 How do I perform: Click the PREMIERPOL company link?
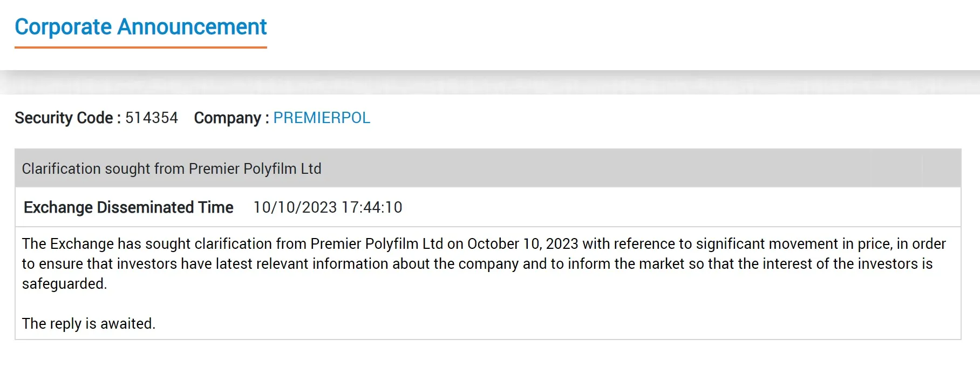tap(321, 118)
